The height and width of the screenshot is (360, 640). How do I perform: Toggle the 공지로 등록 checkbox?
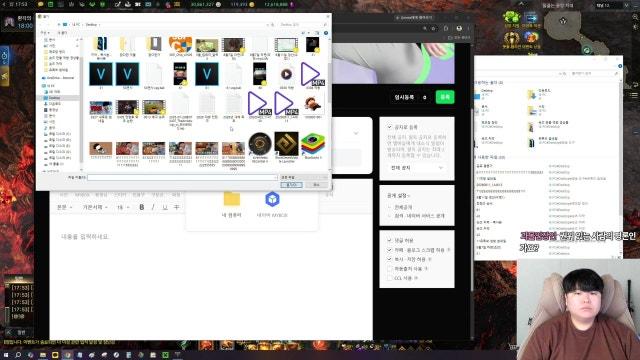pyautogui.click(x=389, y=127)
